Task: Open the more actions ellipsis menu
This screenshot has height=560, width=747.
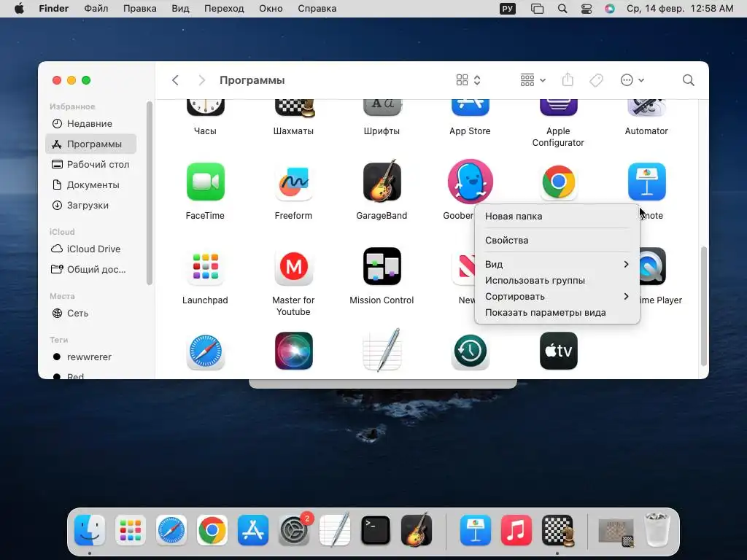Action: coord(632,80)
